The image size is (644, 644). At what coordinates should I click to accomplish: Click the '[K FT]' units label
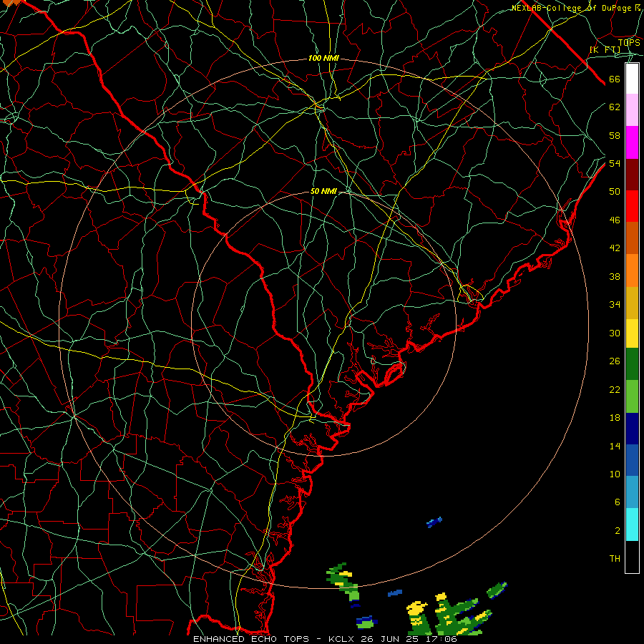click(605, 50)
